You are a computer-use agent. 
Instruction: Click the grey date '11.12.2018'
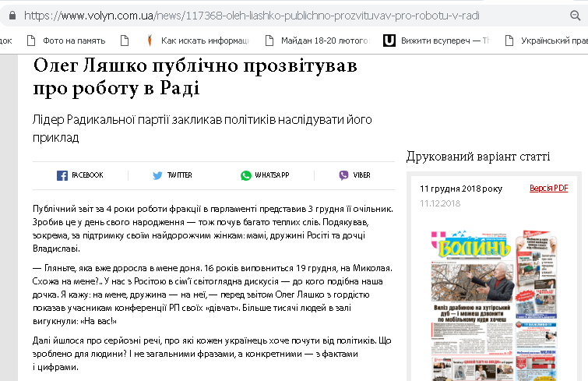tap(440, 203)
